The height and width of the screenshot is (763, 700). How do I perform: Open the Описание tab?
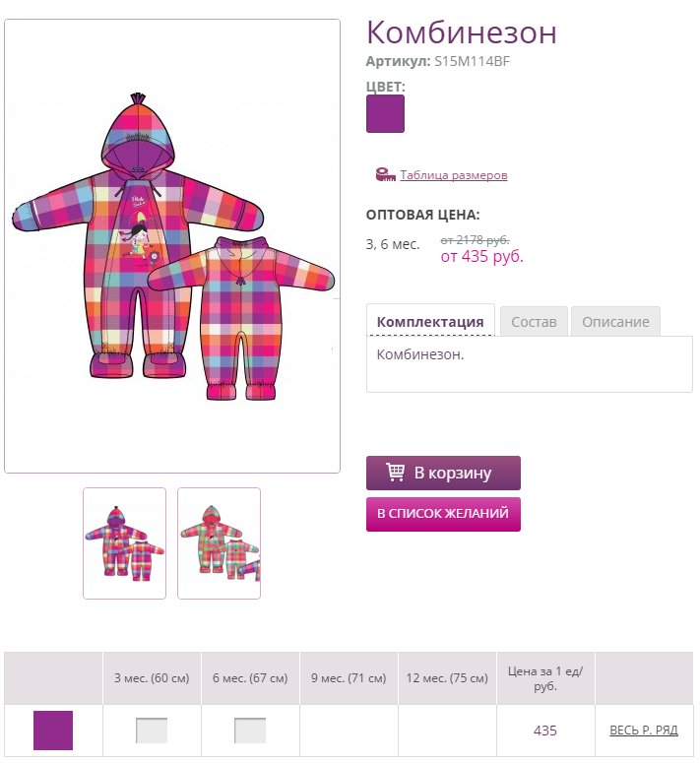coord(615,322)
